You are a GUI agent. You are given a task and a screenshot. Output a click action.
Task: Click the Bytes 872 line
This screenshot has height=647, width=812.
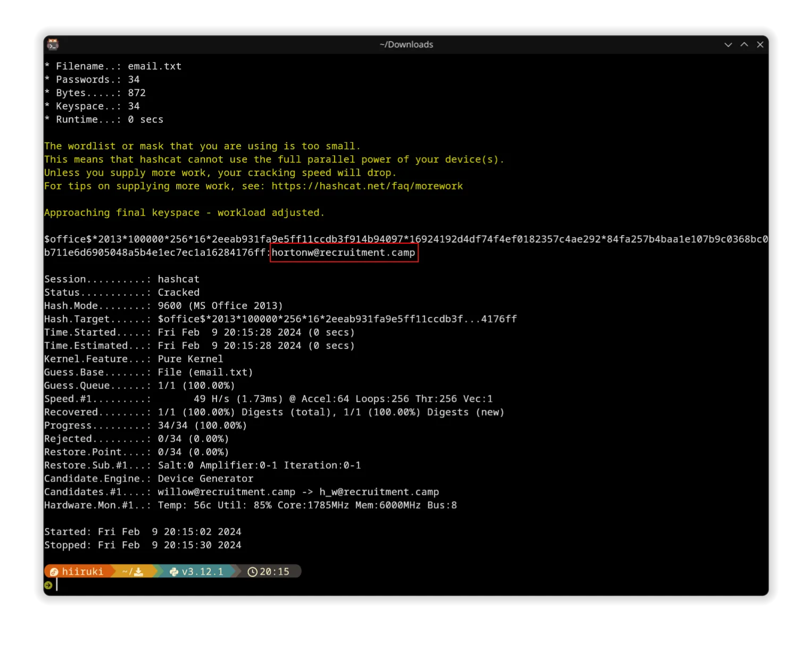[95, 93]
